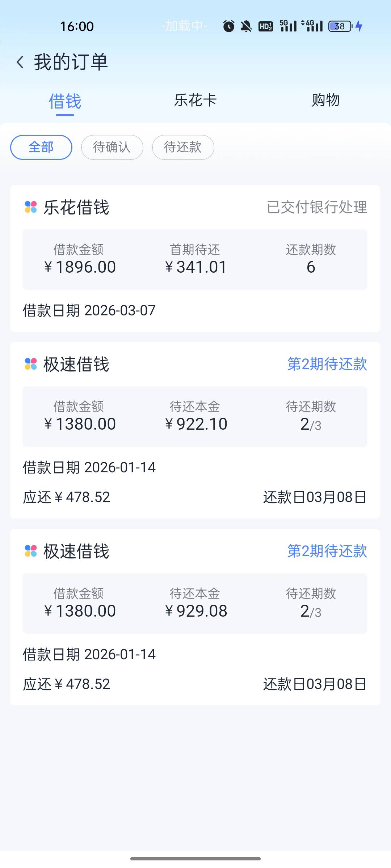Viewport: 391px width, 868px height.
Task: Tap 已交付银行处理 status text
Action: tap(317, 207)
